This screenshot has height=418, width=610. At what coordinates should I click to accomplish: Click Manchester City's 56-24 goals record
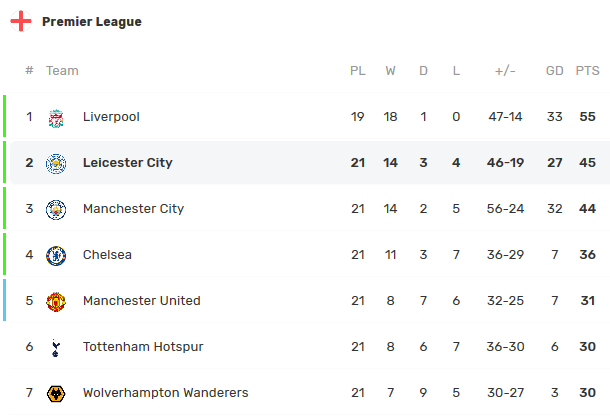click(x=505, y=209)
